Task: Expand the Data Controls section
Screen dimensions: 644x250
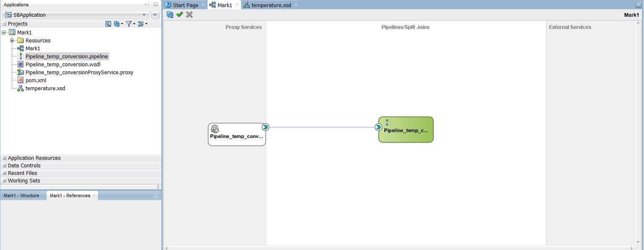Action: (5, 166)
